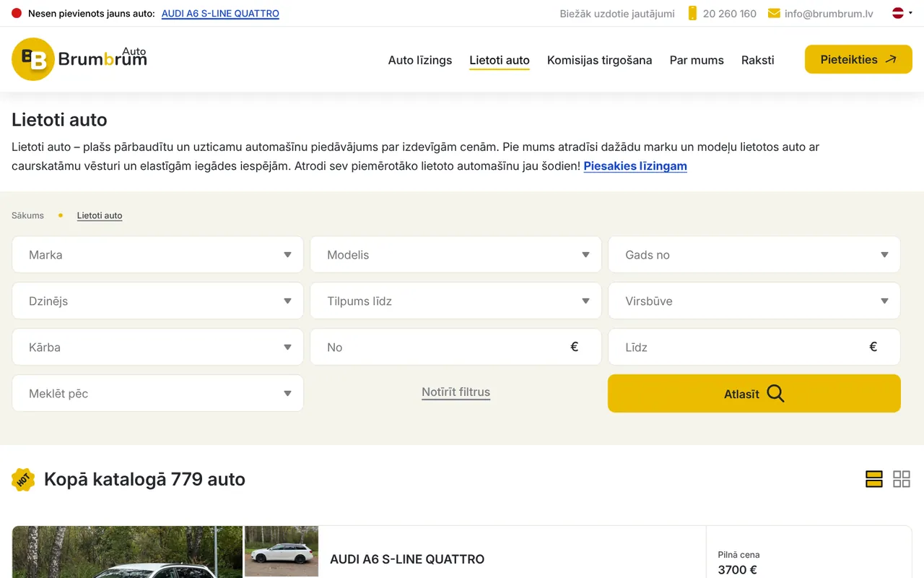
Task: Click the red notification dot icon
Action: pyautogui.click(x=17, y=13)
